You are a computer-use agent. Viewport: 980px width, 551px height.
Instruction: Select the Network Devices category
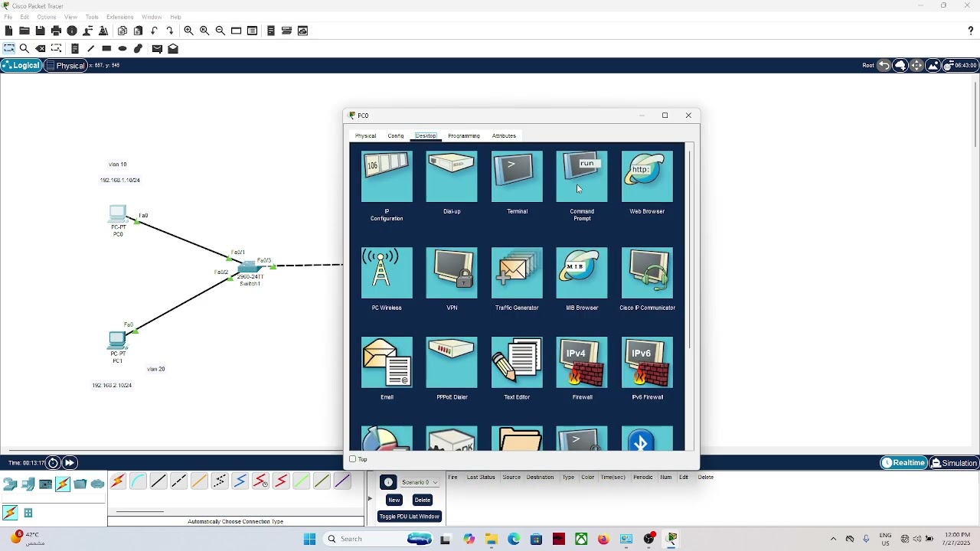(x=10, y=484)
